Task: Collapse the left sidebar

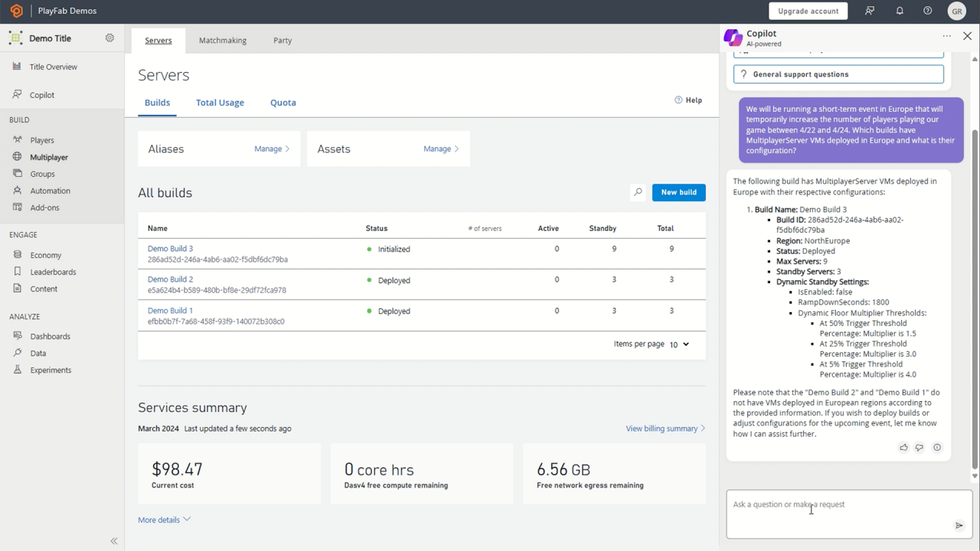Action: tap(114, 541)
